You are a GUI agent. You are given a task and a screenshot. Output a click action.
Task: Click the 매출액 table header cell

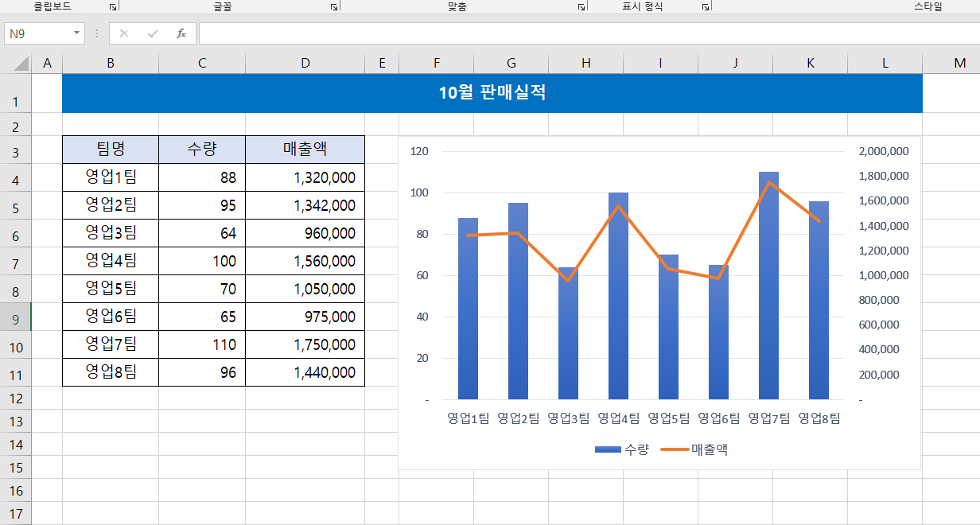pos(305,149)
